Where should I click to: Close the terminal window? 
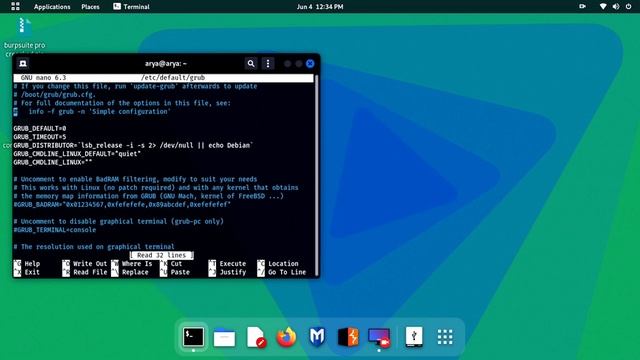click(310, 64)
